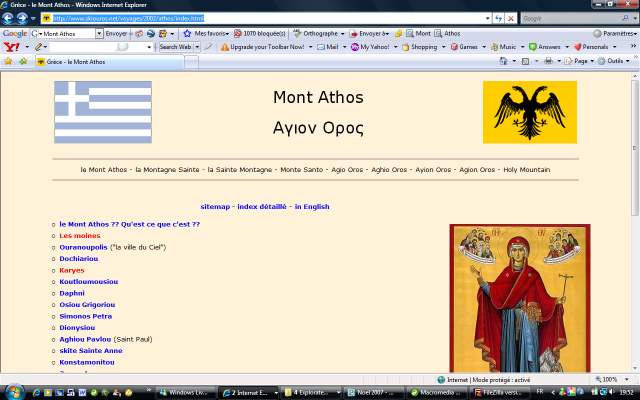The height and width of the screenshot is (400, 640).
Task: Open the Karyes link
Action: (72, 270)
